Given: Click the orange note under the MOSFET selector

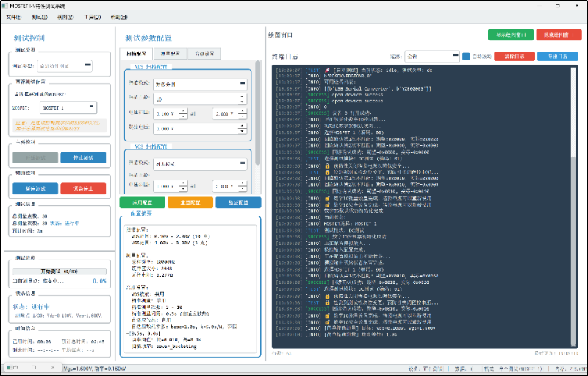Looking at the screenshot, I should coord(60,125).
